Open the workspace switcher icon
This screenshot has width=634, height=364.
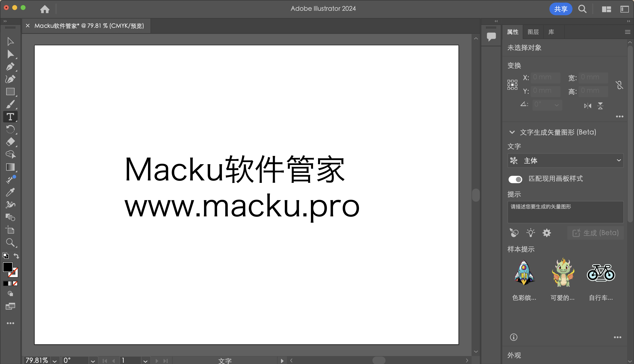[x=624, y=9]
